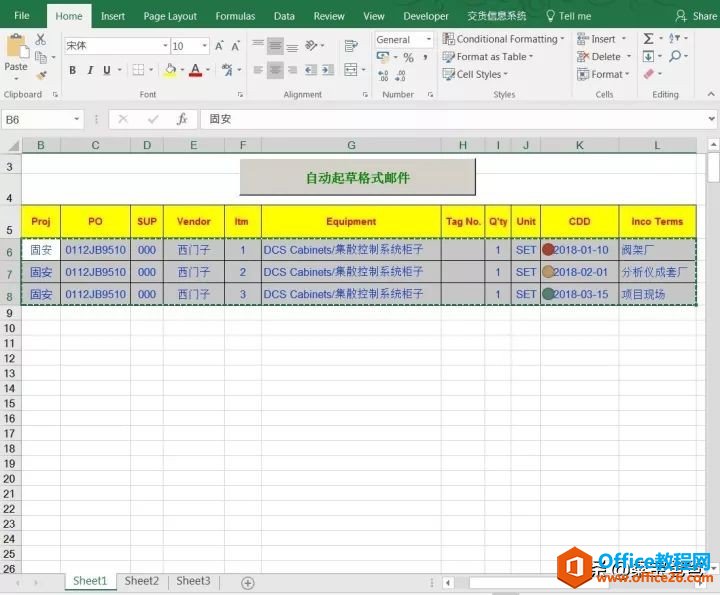Click the Name Box showing B6
This screenshot has height=595, width=720.
[x=37, y=119]
